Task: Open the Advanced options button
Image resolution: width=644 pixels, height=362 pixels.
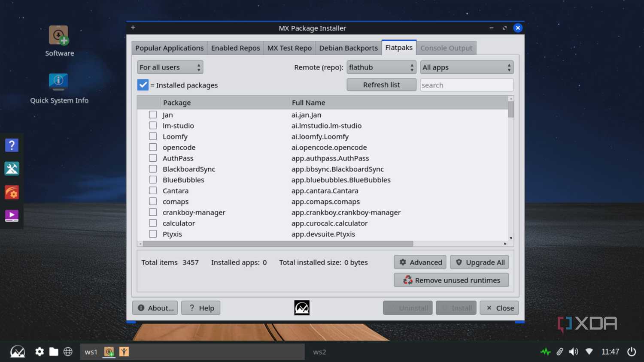Action: [x=420, y=262]
